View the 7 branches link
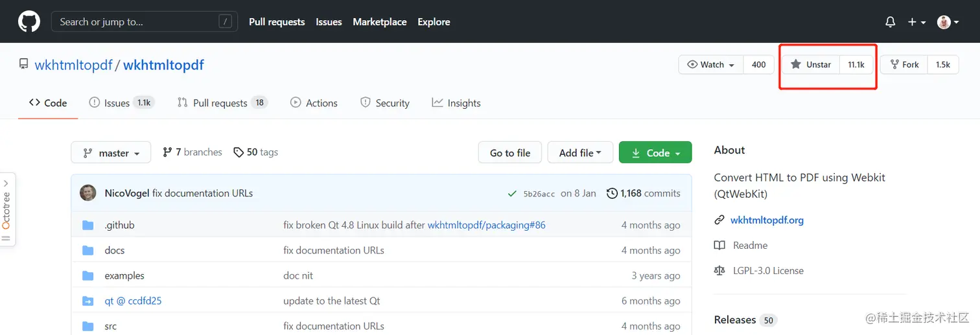 point(192,152)
